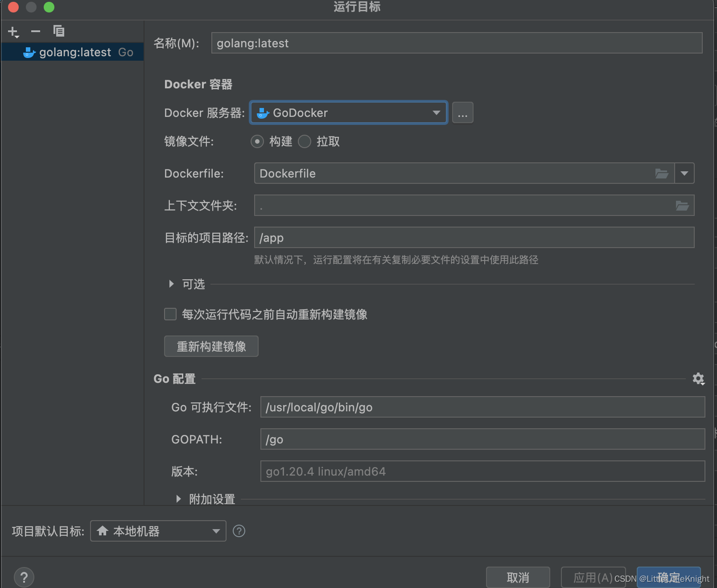Add a new run target

12,31
